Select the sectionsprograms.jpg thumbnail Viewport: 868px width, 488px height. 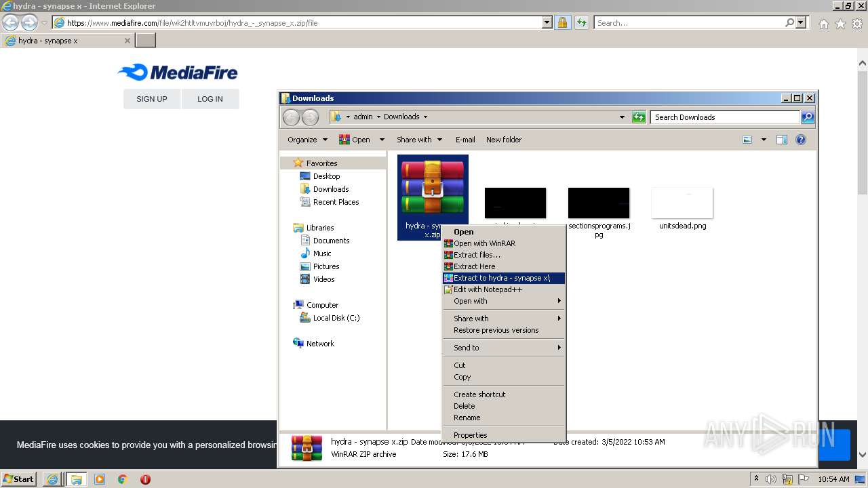[599, 203]
